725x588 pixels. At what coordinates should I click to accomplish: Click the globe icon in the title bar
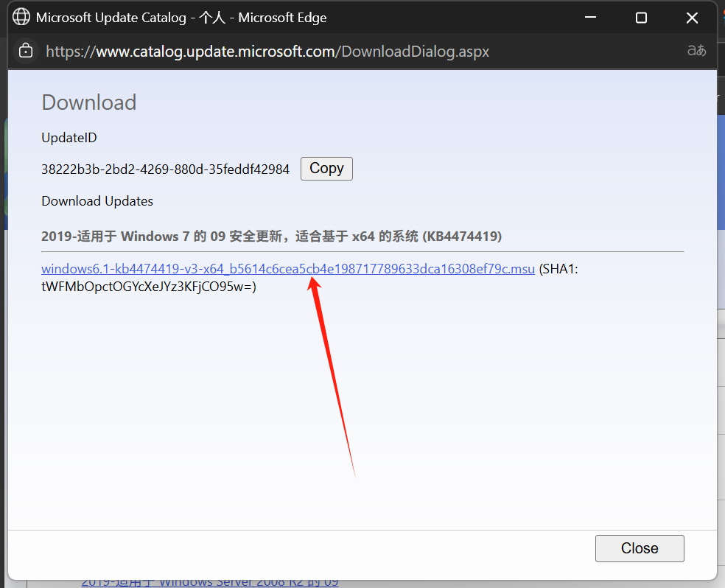[21, 17]
